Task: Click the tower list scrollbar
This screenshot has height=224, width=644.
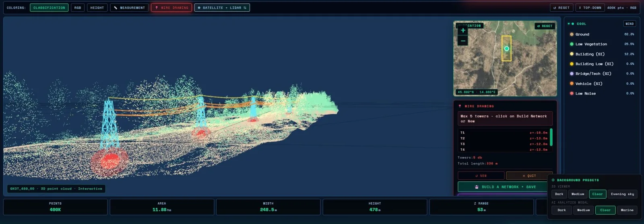Action: [x=551, y=137]
